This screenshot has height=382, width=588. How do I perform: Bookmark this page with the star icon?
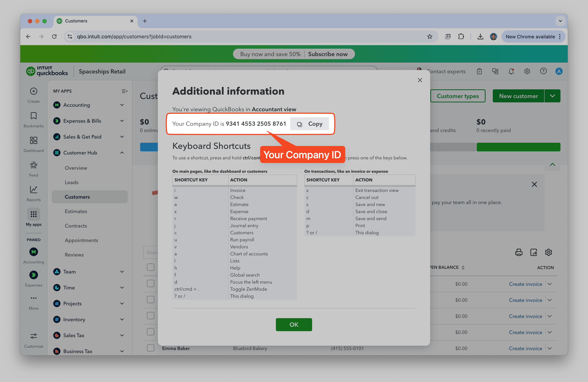[430, 37]
